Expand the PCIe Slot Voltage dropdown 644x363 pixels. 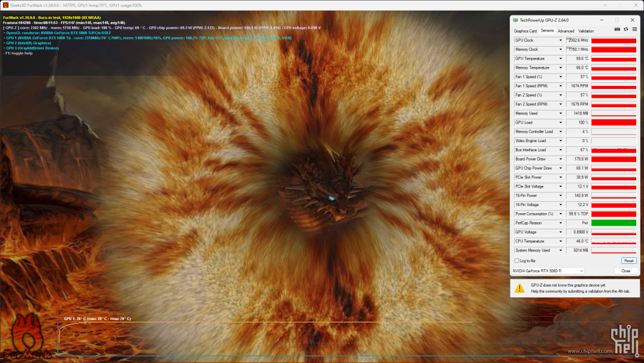(560, 187)
